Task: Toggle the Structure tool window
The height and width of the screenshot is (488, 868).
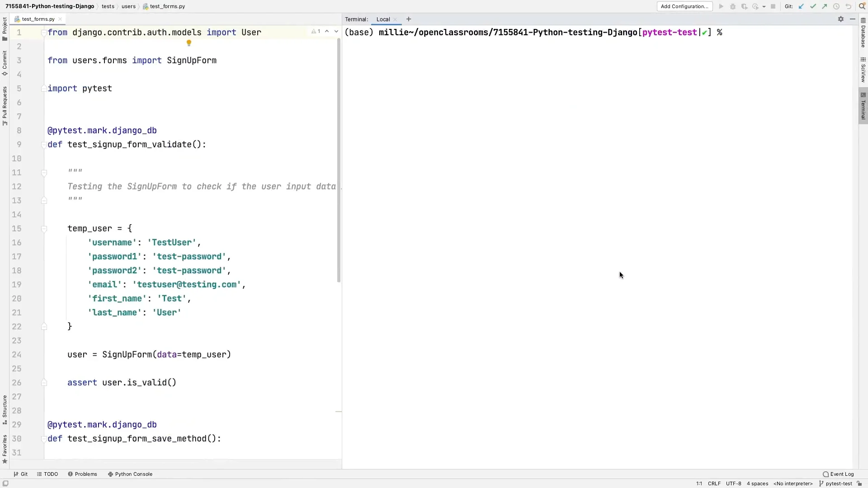Action: tap(5, 409)
